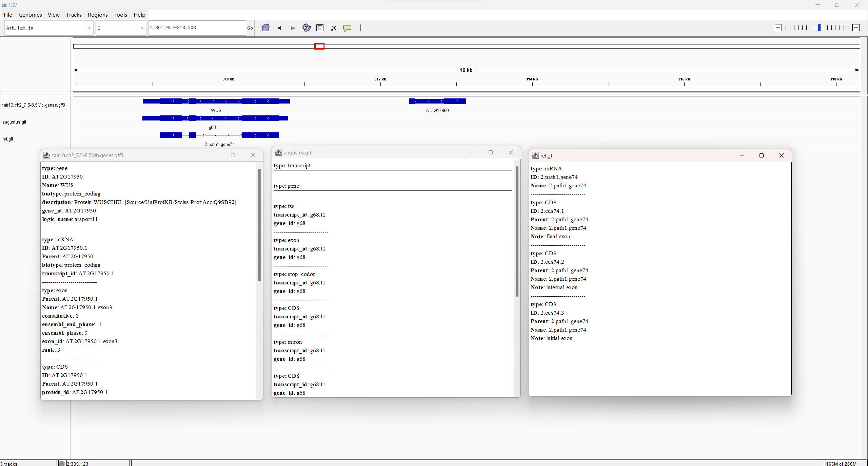Select the augustus.gff track name
Viewport: 868px width, 466px height.
click(x=14, y=122)
